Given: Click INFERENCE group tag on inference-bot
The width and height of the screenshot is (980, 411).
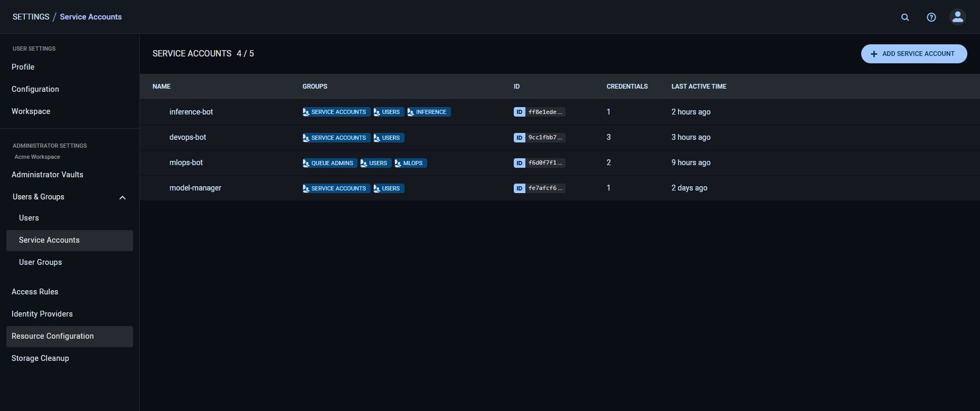Looking at the screenshot, I should 429,112.
